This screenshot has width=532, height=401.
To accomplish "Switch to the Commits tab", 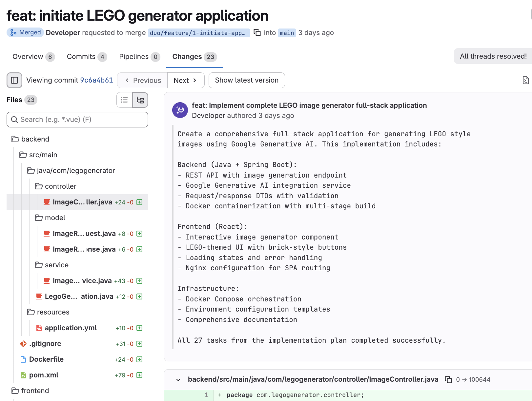I will tap(81, 57).
